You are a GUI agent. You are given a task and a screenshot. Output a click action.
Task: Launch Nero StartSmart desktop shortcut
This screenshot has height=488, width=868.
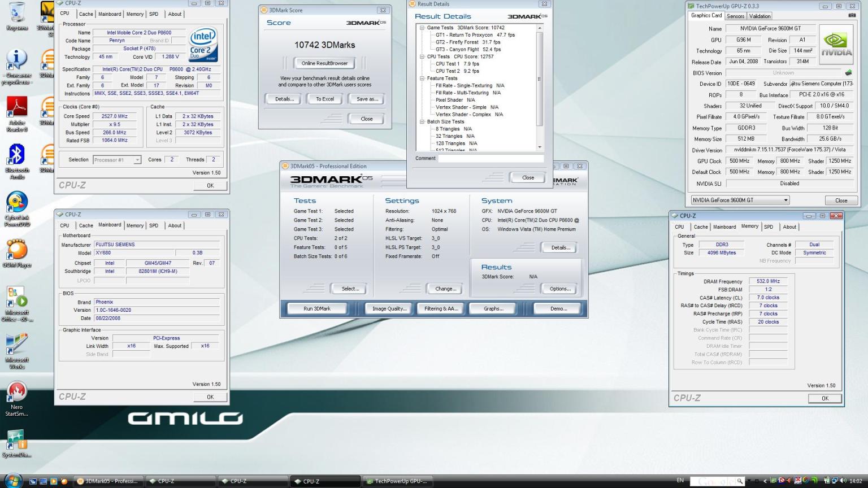pos(17,399)
